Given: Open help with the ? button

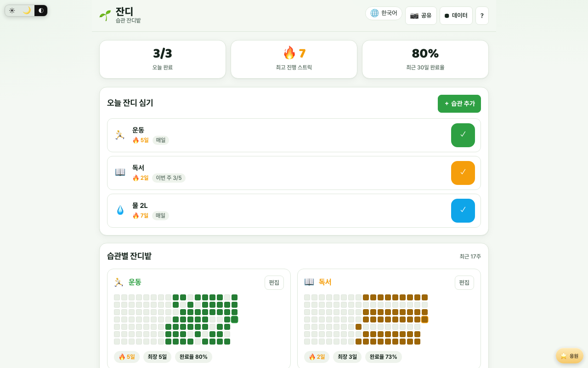Looking at the screenshot, I should click(482, 16).
